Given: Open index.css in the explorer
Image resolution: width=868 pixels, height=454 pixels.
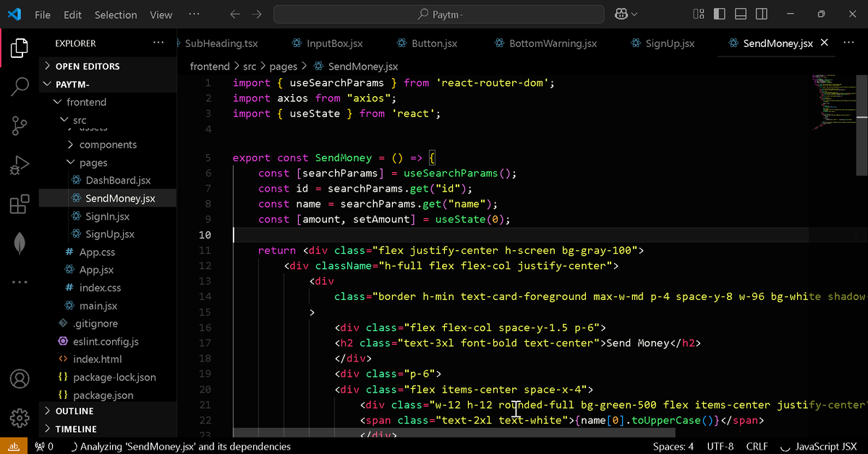Looking at the screenshot, I should (107, 288).
